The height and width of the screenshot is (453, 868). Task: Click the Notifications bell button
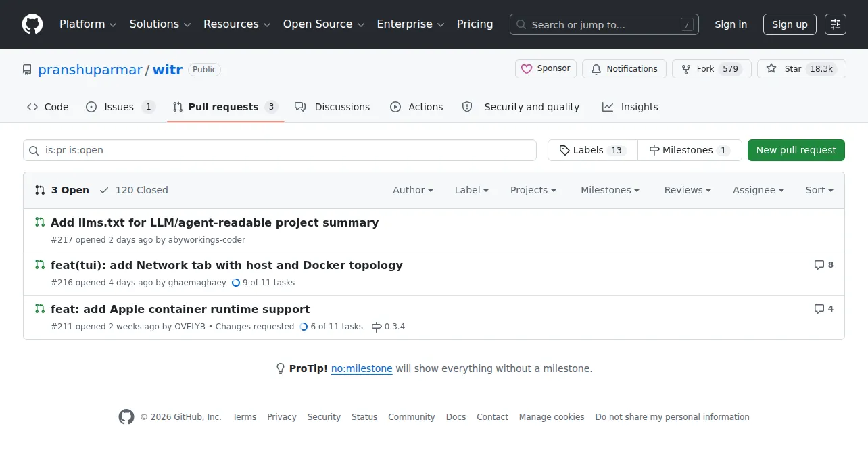pyautogui.click(x=624, y=69)
